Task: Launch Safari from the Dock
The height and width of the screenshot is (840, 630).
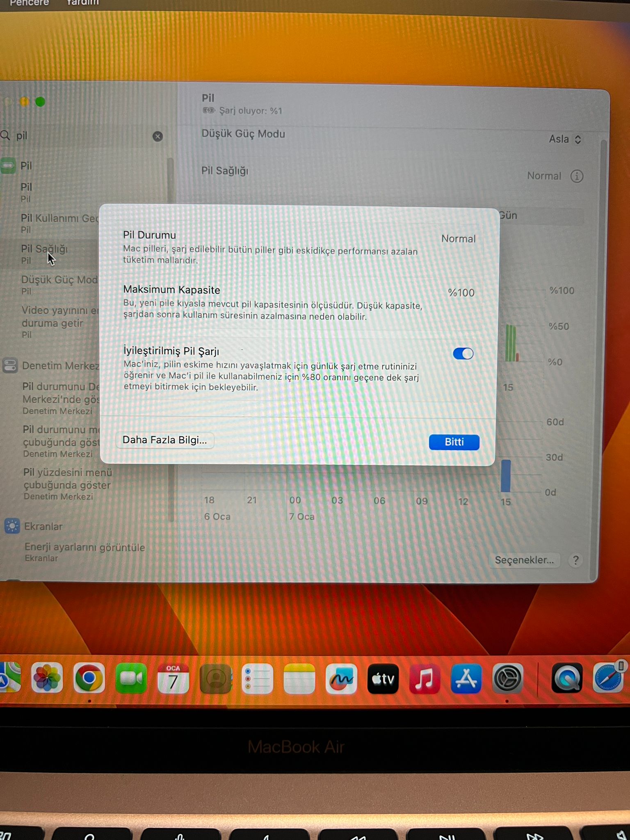Action: [x=609, y=678]
